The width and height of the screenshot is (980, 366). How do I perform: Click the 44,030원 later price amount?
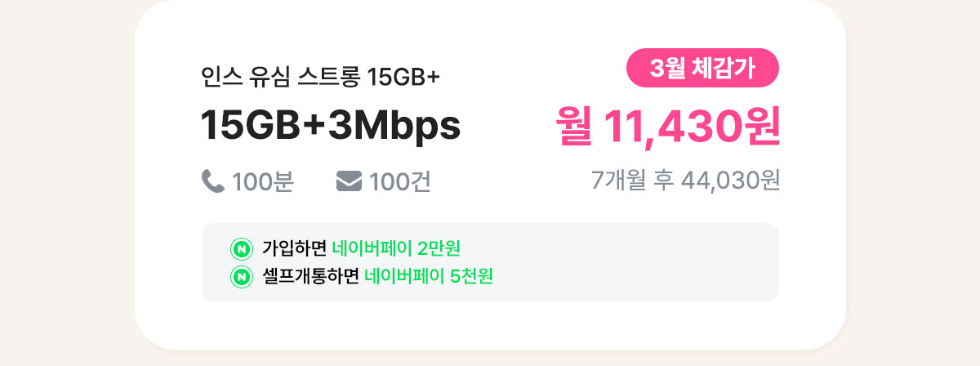(731, 180)
